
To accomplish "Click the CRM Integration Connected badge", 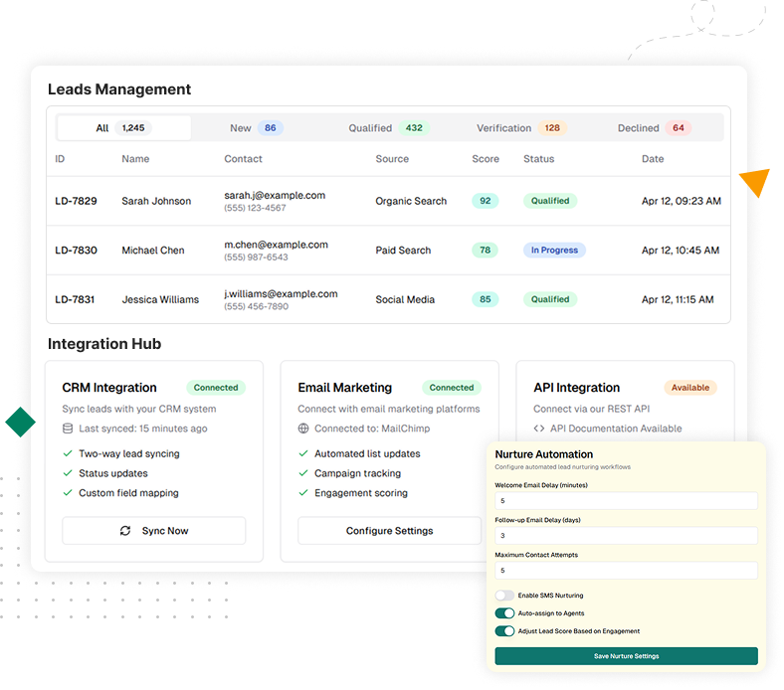I will (x=216, y=388).
